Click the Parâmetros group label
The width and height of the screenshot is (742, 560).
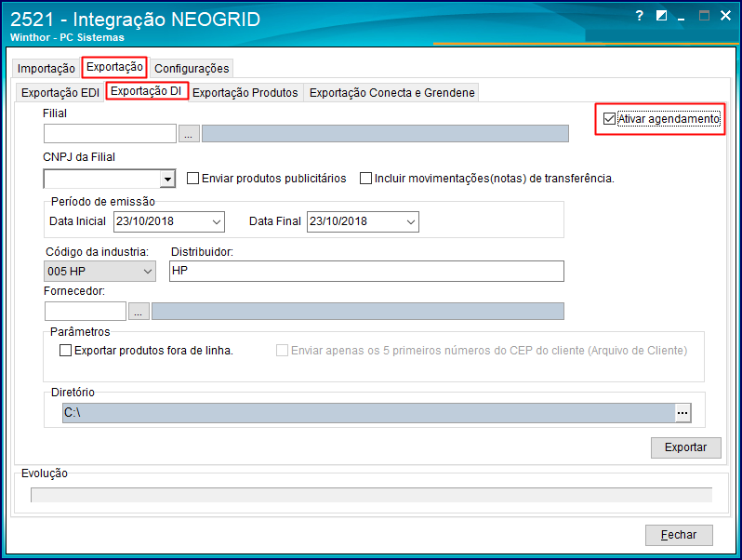click(x=80, y=332)
